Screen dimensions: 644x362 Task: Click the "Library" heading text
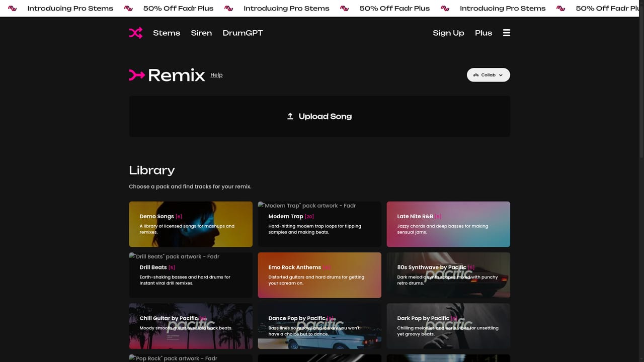(151, 170)
